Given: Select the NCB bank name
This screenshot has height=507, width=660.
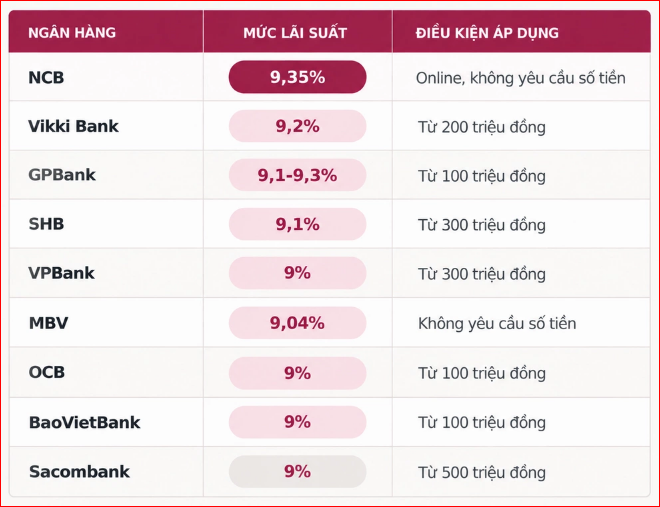Looking at the screenshot, I should [x=46, y=77].
